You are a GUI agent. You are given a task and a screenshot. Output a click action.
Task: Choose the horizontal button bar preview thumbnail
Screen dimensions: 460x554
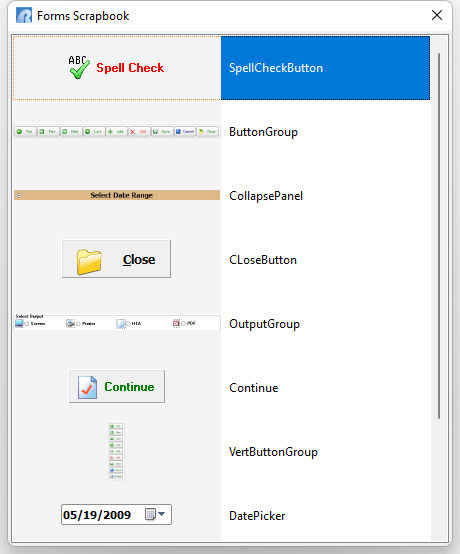coord(117,132)
